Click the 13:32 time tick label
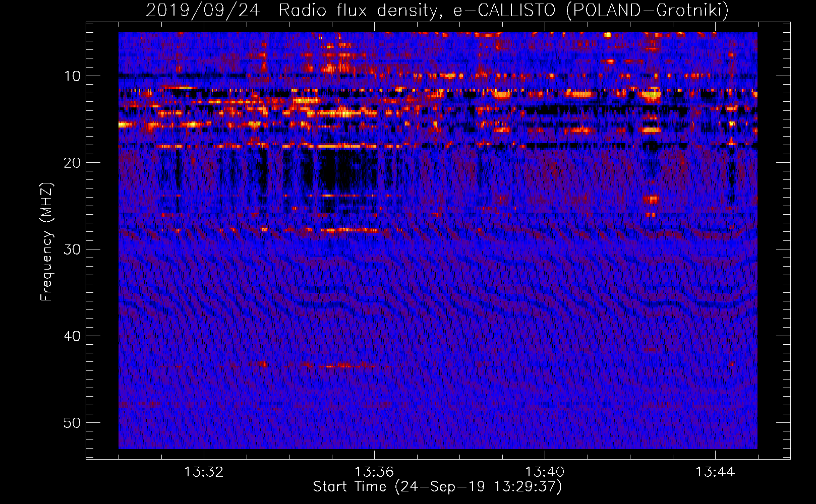816x504 pixels. 204,472
